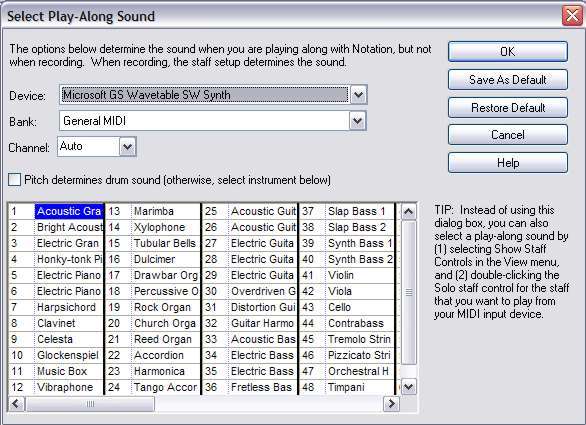Image resolution: width=586 pixels, height=425 pixels.
Task: Select instrument 9 Celesta
Action: 69,339
